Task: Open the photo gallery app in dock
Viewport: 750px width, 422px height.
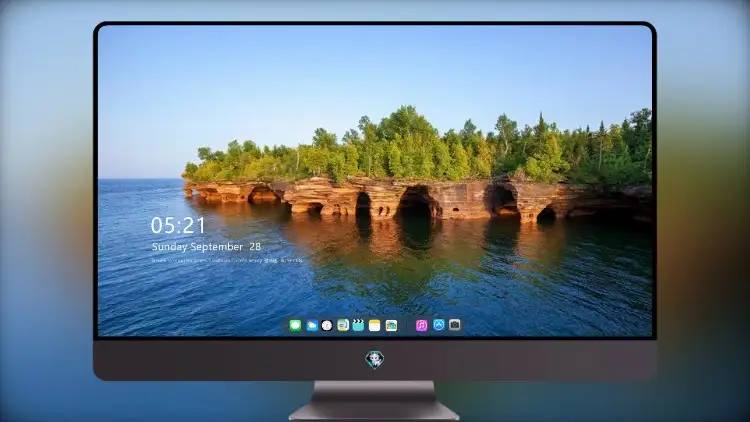Action: (x=391, y=325)
